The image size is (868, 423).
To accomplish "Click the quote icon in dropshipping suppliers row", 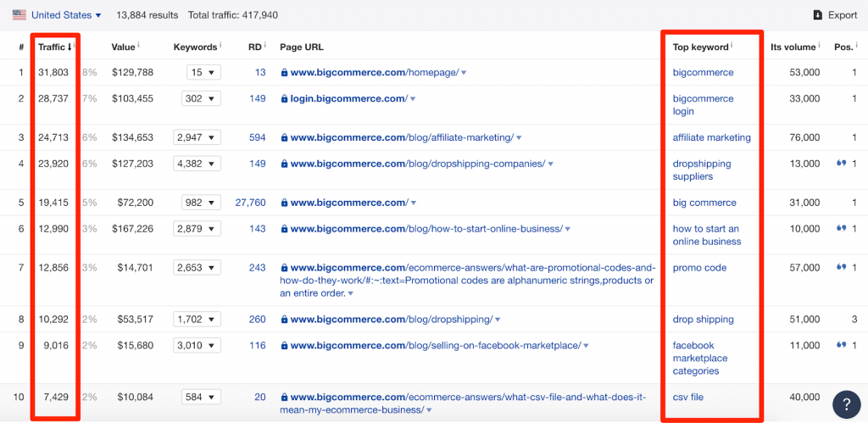I will click(x=842, y=164).
